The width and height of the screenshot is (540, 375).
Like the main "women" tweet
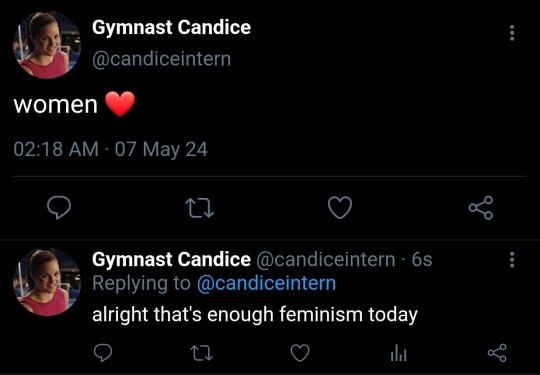pos(340,208)
